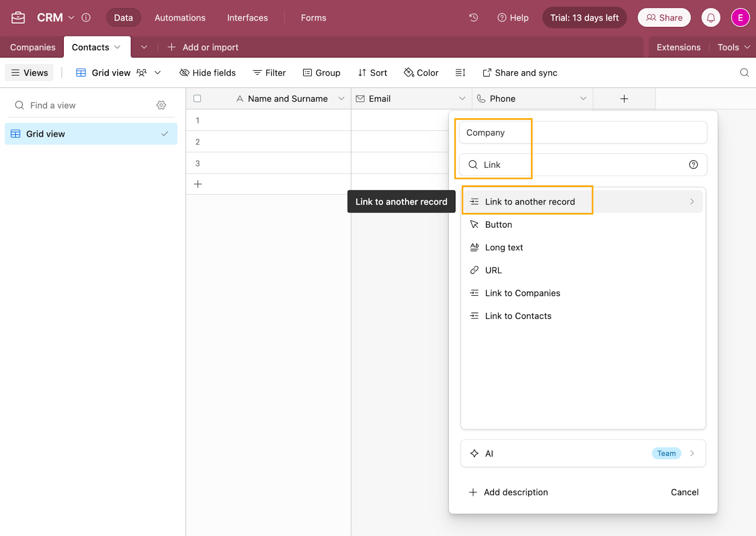Open the Sort menu

point(373,73)
